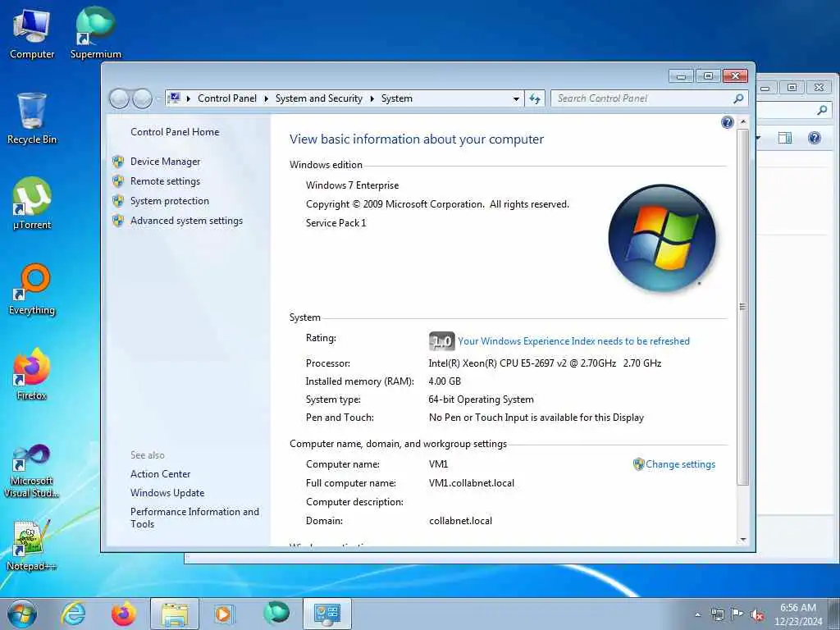Click the network tray icon
The height and width of the screenshot is (630, 840).
[717, 614]
